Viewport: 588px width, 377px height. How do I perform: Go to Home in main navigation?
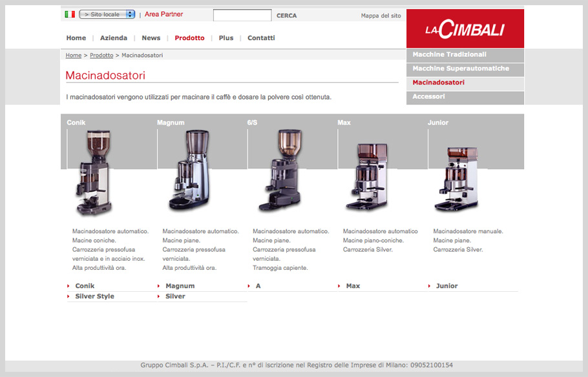pyautogui.click(x=76, y=38)
